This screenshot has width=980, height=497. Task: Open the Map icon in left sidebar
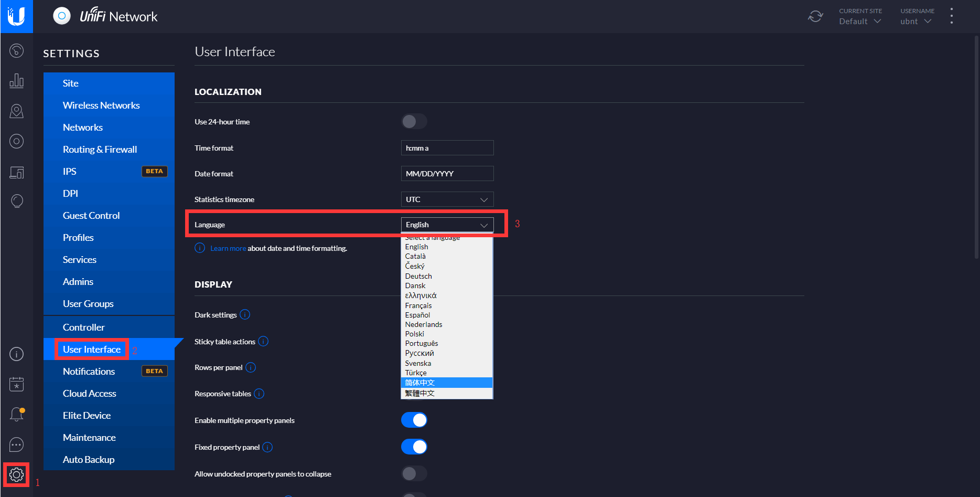[16, 111]
